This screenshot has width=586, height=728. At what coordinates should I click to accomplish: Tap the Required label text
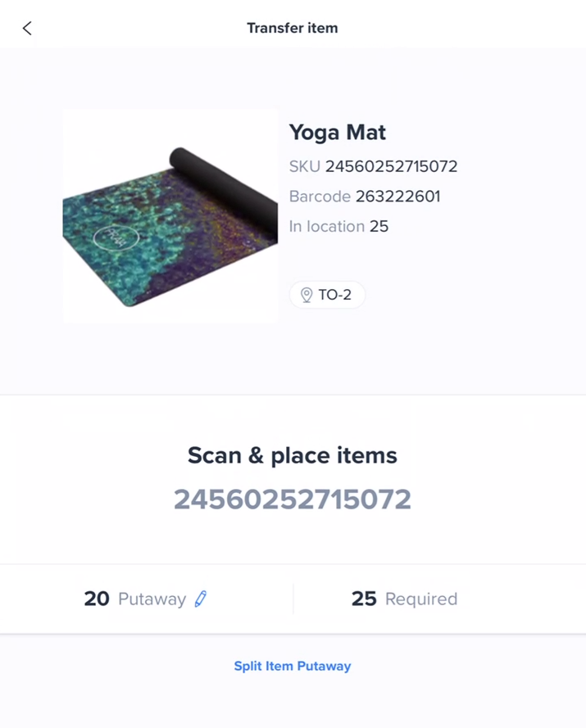[x=421, y=599]
